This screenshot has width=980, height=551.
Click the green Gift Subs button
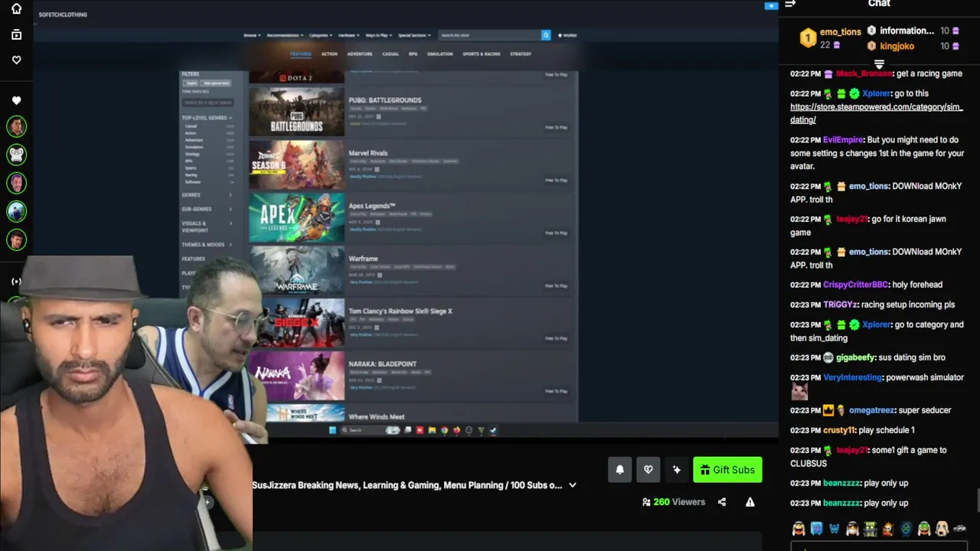(x=727, y=470)
